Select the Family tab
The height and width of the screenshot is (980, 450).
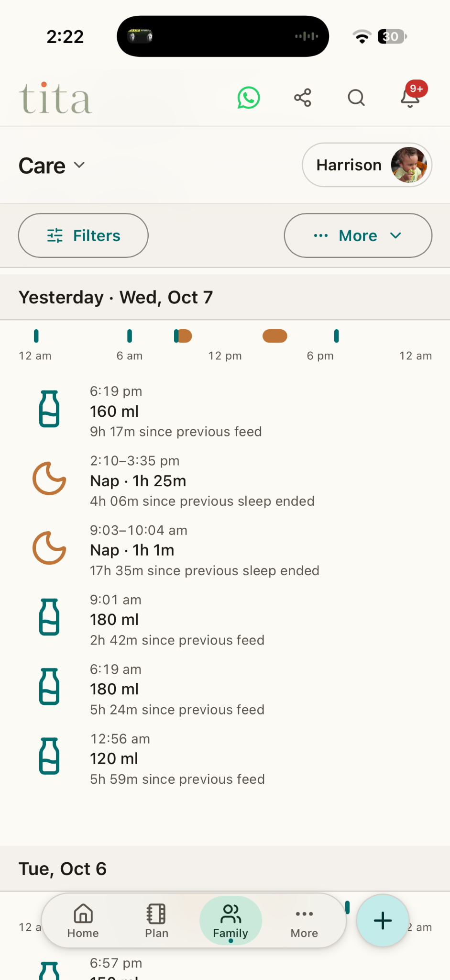(x=230, y=921)
